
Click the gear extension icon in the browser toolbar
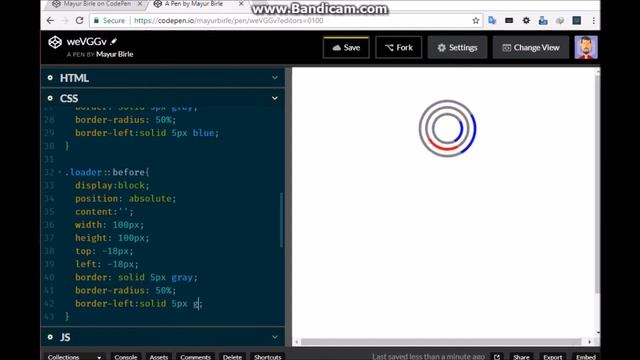tap(526, 20)
